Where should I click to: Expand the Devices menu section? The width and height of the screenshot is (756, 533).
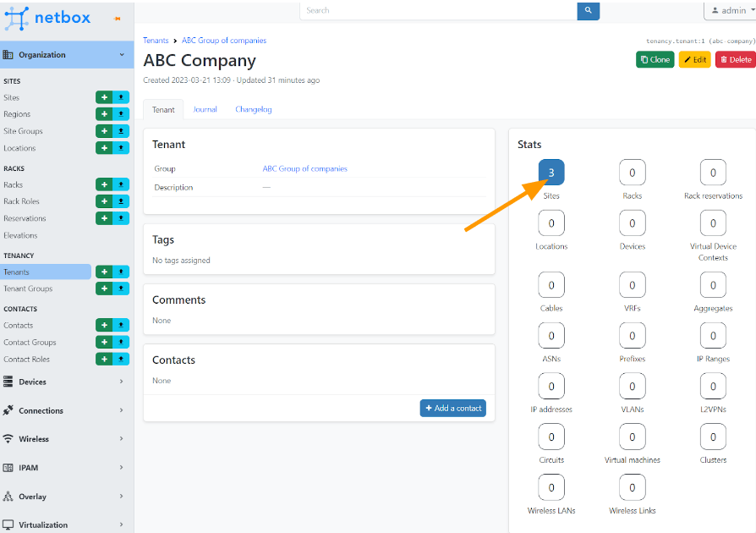[67, 382]
